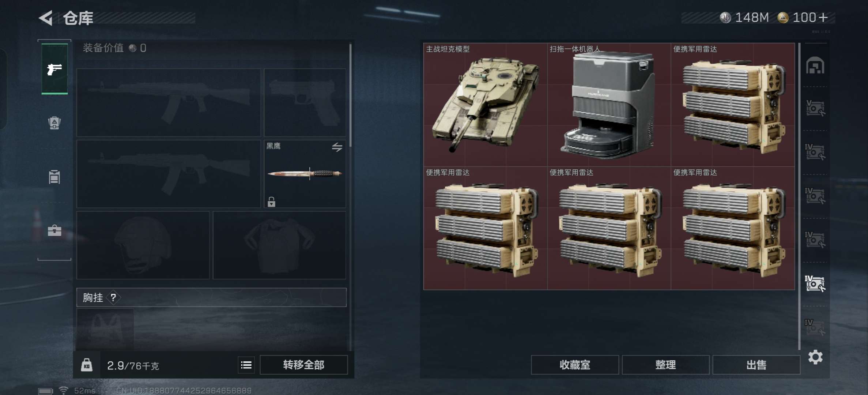Toggle the lock icon on 黑鹰 knife

coord(271,202)
